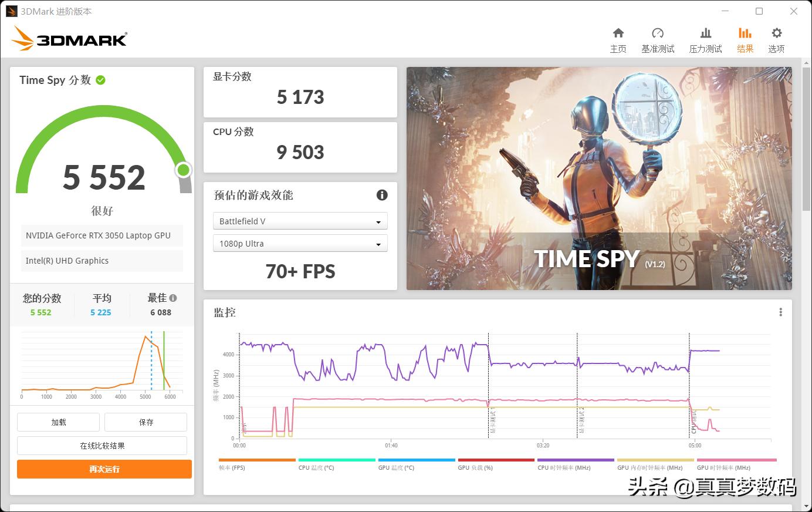Click the 显卡测试 2 marker line in the chart
Image resolution: width=812 pixels, height=512 pixels.
[577, 385]
